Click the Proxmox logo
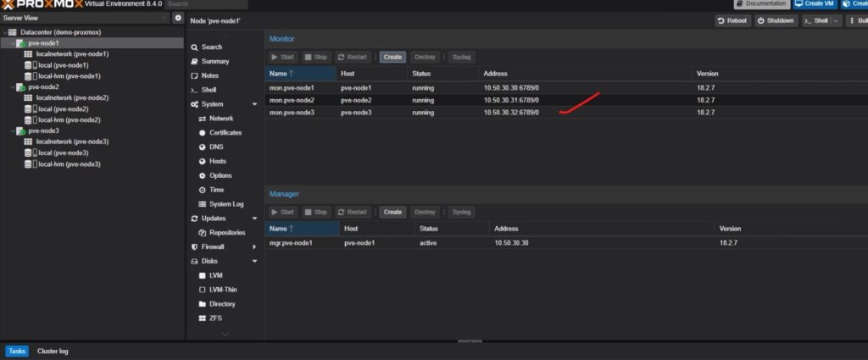868x360 pixels. (x=42, y=4)
